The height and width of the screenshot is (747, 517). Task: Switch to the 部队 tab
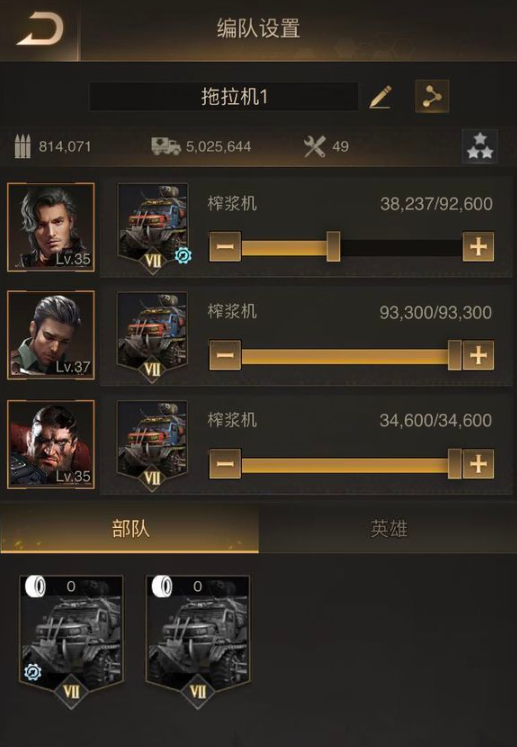[130, 529]
